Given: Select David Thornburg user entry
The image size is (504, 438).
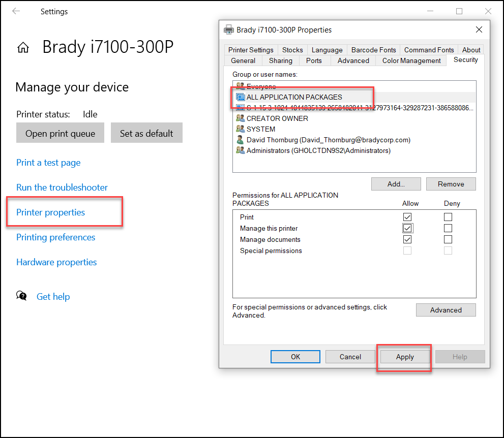Looking at the screenshot, I should 354,140.
